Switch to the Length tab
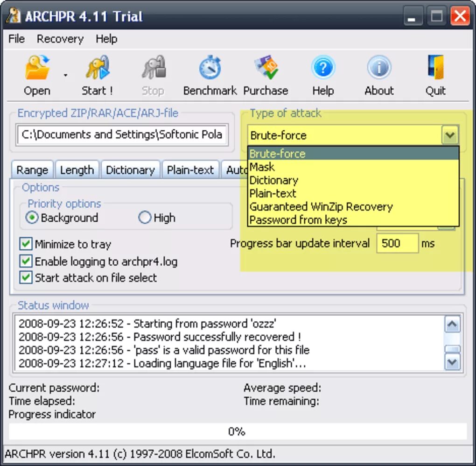This screenshot has width=476, height=466. click(77, 170)
